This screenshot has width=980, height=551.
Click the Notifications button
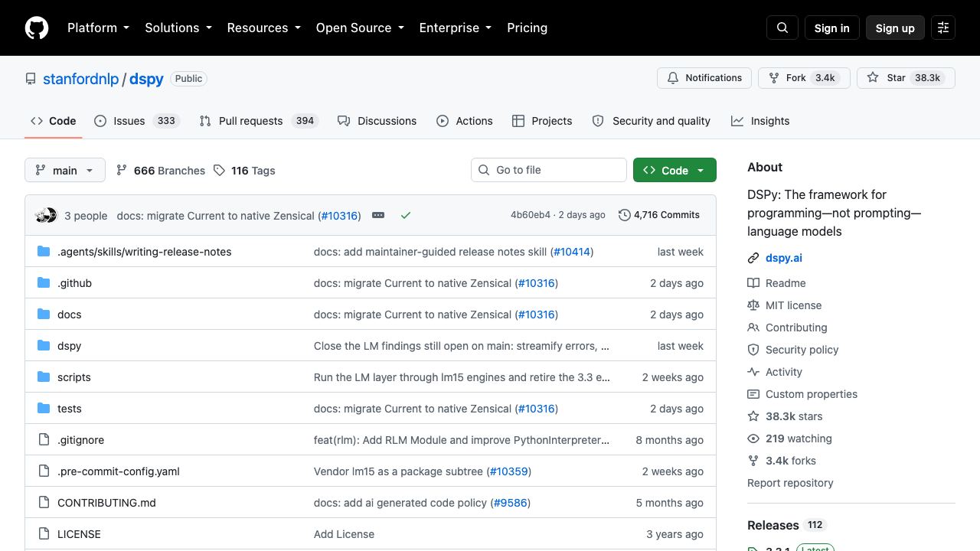pos(704,78)
